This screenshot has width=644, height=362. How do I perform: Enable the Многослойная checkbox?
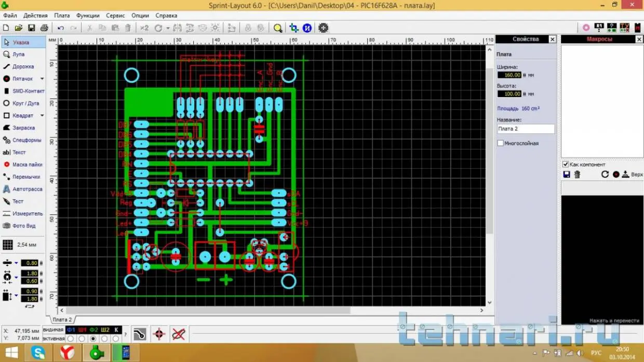(x=501, y=143)
